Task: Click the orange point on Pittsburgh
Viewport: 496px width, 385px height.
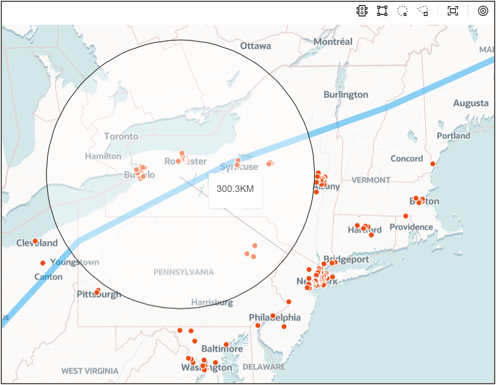Action: [97, 292]
